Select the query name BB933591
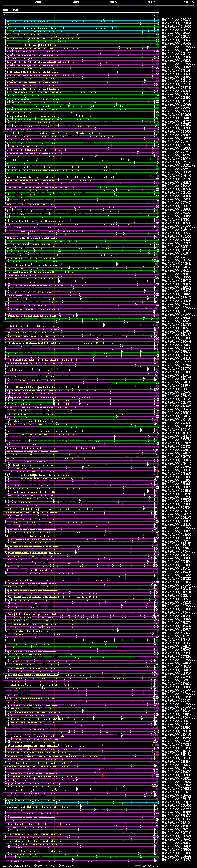 tap(11, 10)
